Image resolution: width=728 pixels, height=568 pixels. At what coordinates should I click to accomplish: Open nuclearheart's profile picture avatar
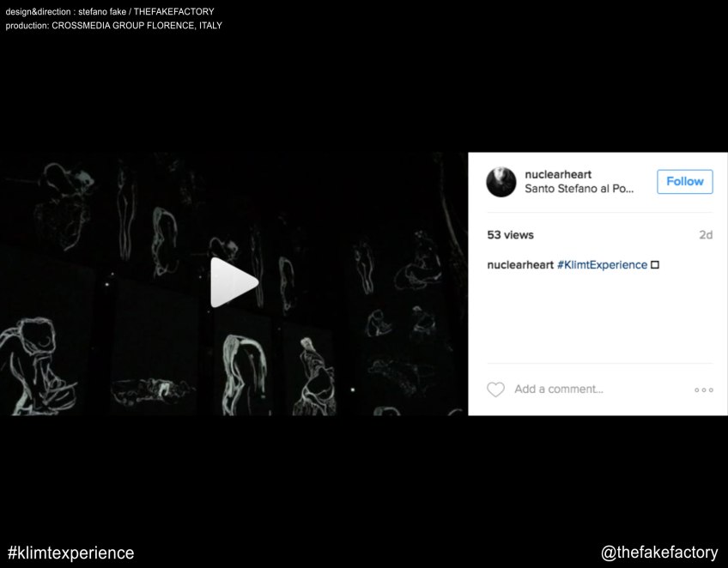coord(501,182)
